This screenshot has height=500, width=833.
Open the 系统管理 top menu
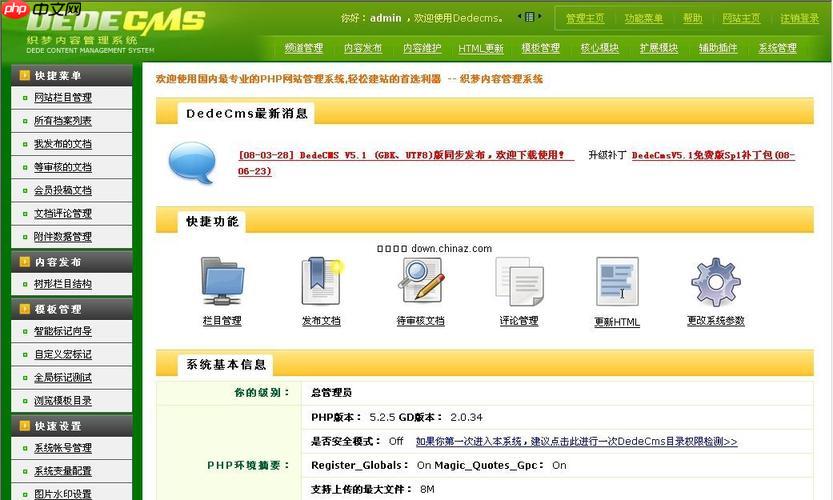pyautogui.click(x=777, y=48)
